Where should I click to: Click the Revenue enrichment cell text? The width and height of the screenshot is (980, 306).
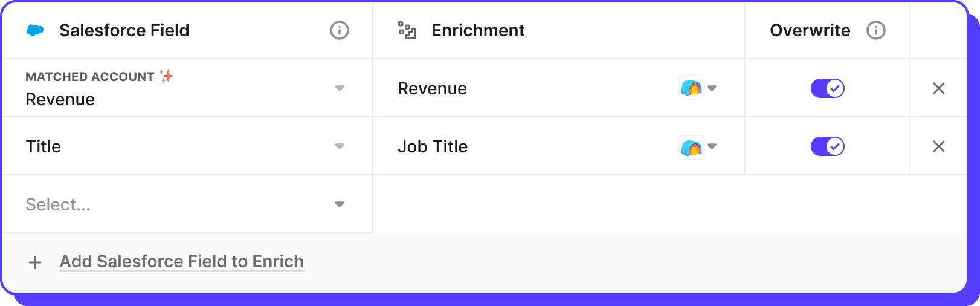tap(433, 89)
